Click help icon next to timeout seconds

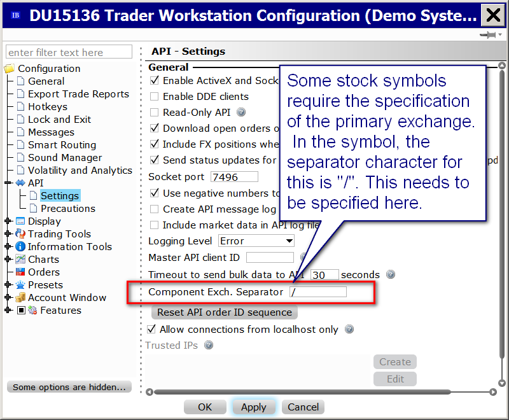391,274
